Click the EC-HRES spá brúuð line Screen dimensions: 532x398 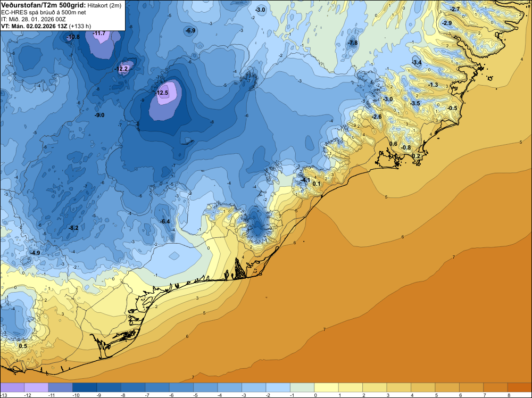tap(44, 13)
